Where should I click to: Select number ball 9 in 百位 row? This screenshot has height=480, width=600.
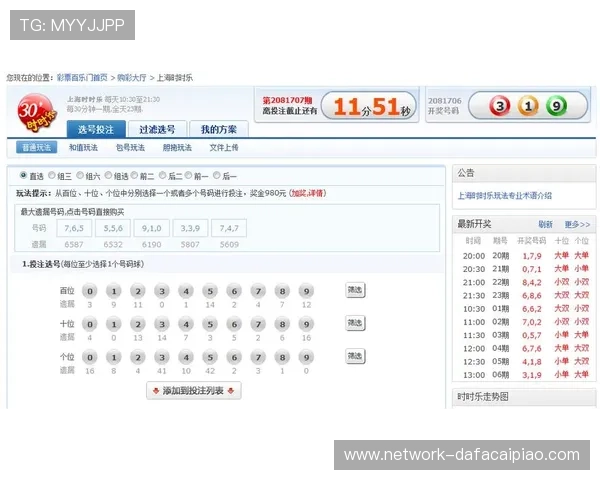307,291
